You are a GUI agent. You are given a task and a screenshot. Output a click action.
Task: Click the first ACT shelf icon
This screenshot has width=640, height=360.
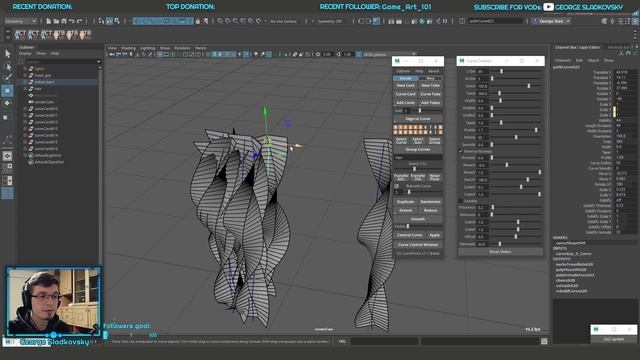coord(20,35)
